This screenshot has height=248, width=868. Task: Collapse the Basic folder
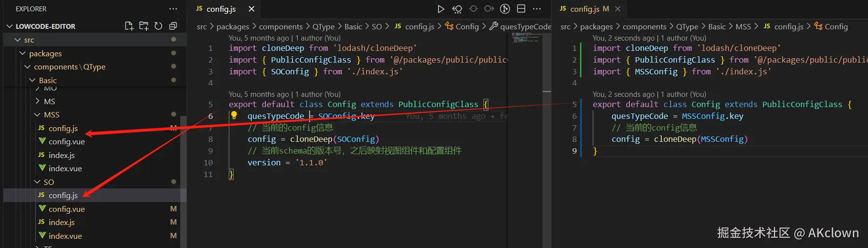coord(32,80)
